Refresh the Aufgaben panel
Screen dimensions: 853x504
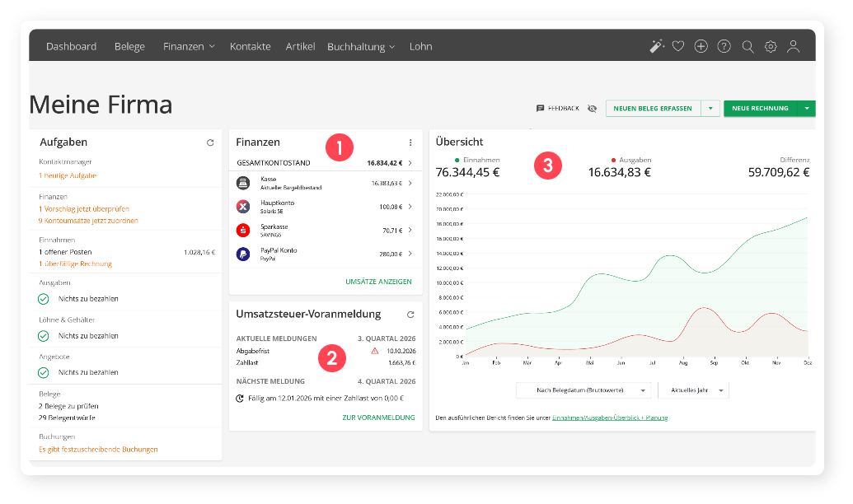[x=210, y=142]
